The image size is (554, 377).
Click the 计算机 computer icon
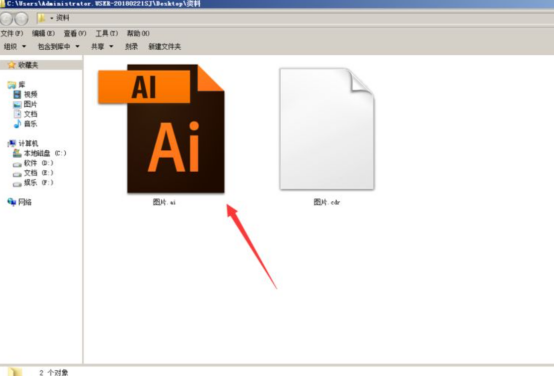[12, 143]
